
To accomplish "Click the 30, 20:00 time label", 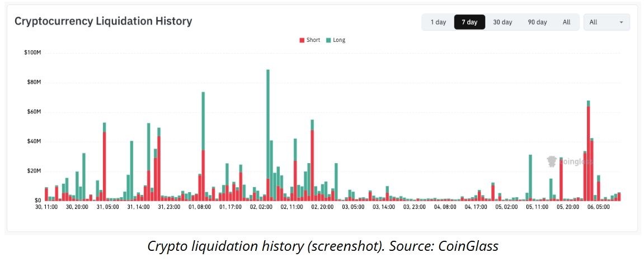I will (77, 207).
